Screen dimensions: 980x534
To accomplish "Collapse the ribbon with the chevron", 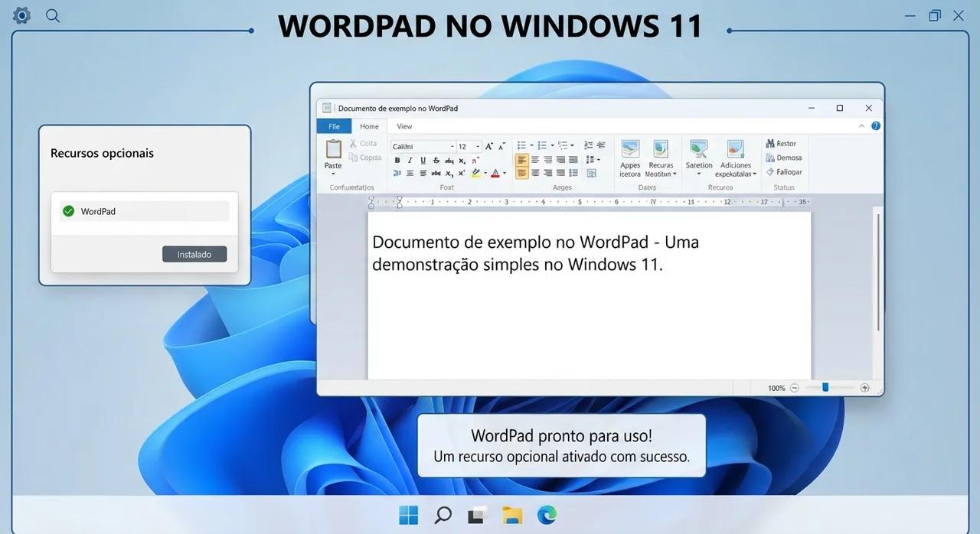I will click(862, 126).
